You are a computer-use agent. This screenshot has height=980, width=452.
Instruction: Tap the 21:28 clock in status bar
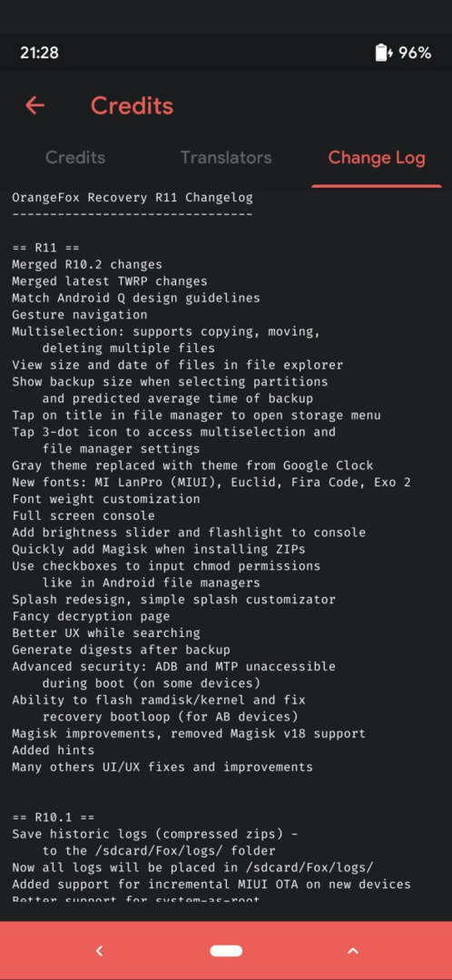(x=39, y=53)
